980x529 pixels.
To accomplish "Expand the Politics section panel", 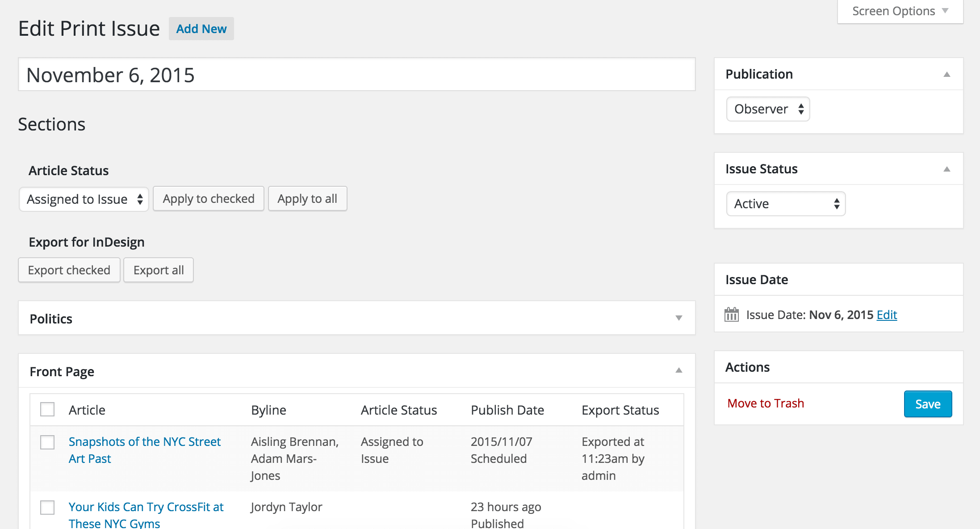I will [679, 318].
